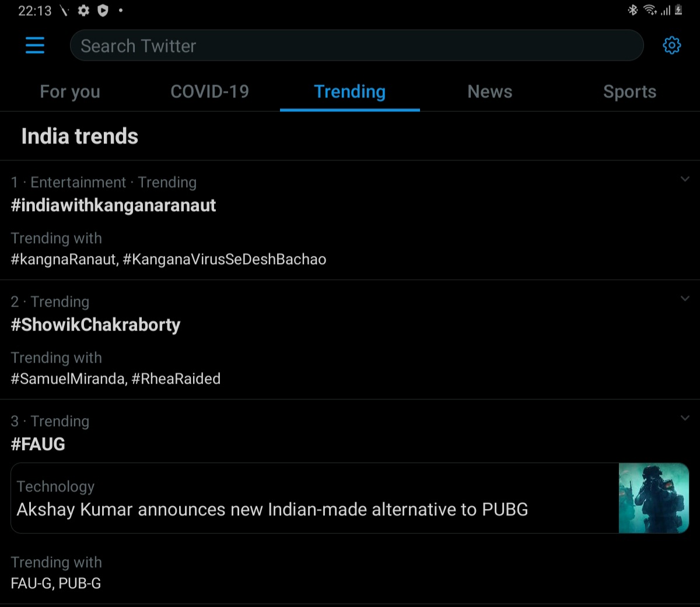700x607 pixels.
Task: Expand options for #FAUG trend
Action: click(685, 418)
